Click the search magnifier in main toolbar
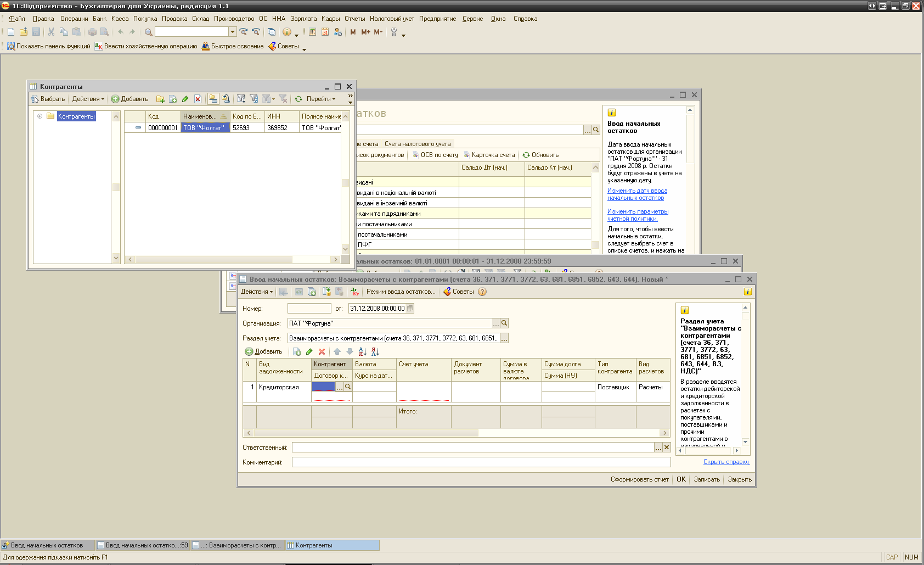 point(148,32)
